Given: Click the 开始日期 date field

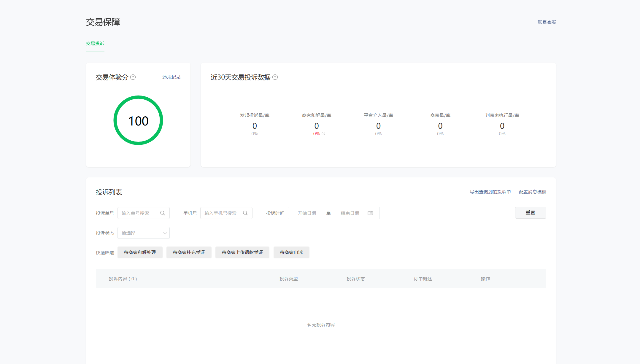Looking at the screenshot, I should point(307,213).
